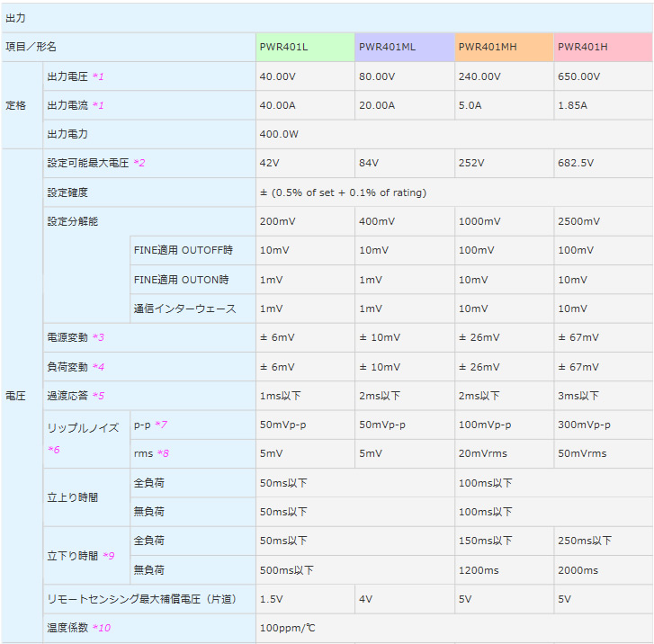Image resolution: width=654 pixels, height=644 pixels.
Task: Click the FINE適用 OUTON時 row label
Action: 193,280
